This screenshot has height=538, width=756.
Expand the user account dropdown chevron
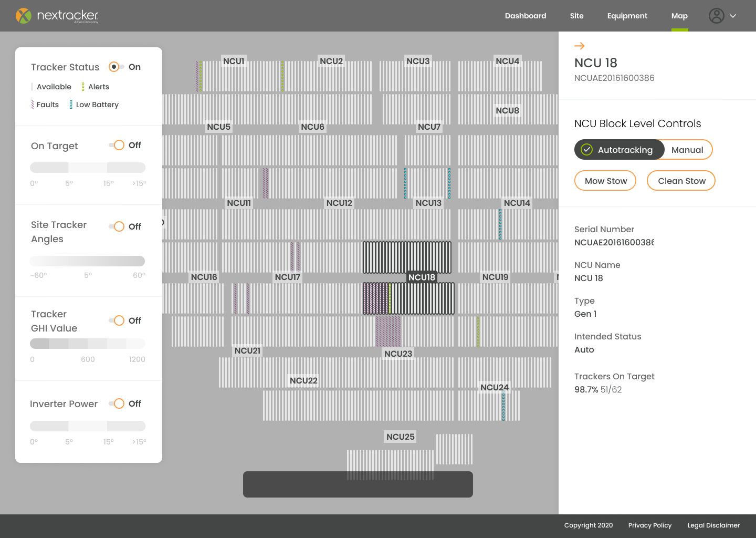[x=733, y=16]
